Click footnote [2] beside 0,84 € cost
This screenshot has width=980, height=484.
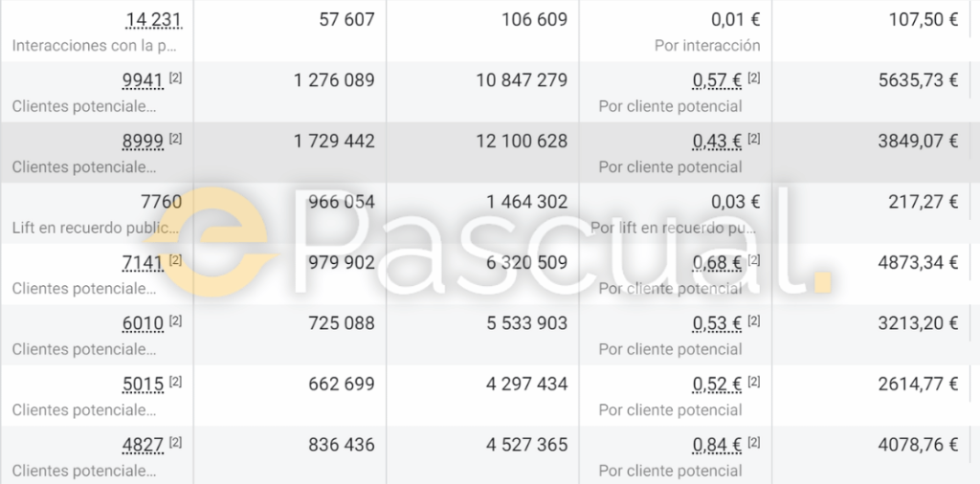tap(754, 442)
